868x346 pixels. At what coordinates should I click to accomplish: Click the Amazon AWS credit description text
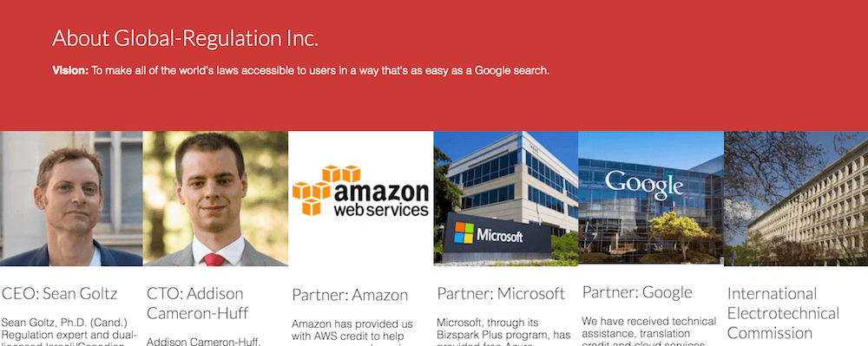(x=352, y=333)
